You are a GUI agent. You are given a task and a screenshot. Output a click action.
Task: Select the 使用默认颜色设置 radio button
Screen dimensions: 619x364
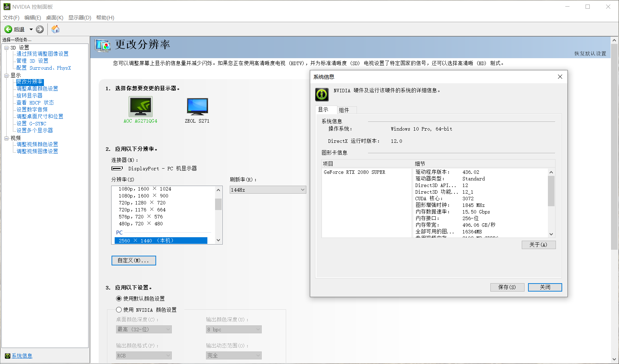click(x=119, y=299)
